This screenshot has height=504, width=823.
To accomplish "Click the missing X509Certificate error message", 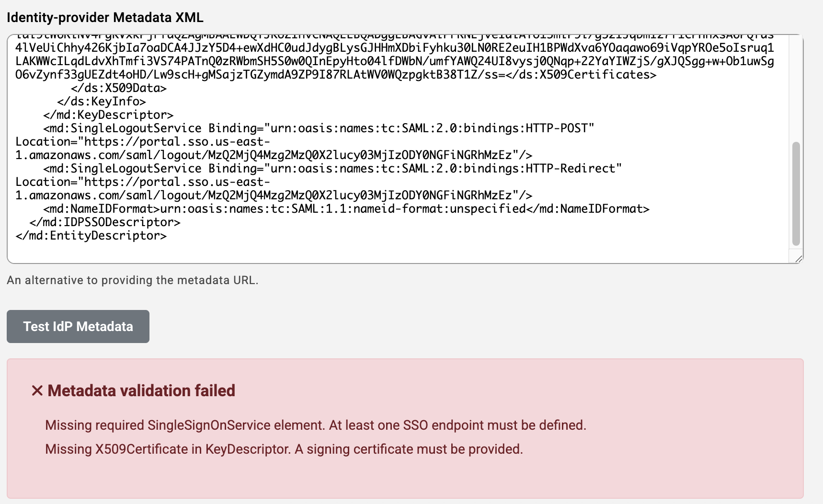I will pos(284,449).
